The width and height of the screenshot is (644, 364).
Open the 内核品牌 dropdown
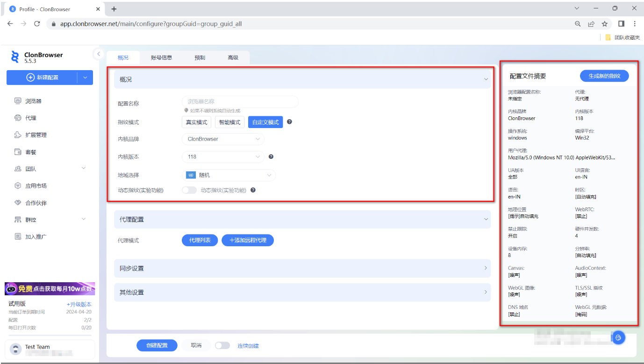[x=223, y=139]
